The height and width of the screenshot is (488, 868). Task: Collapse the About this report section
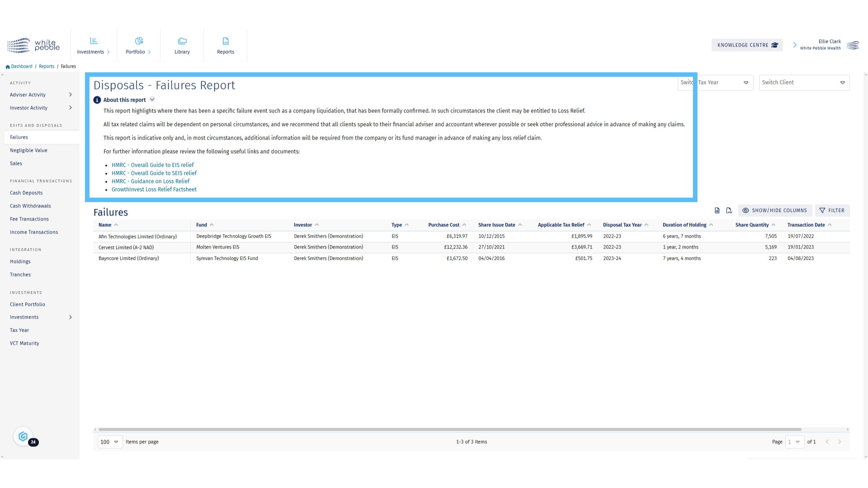[152, 100]
